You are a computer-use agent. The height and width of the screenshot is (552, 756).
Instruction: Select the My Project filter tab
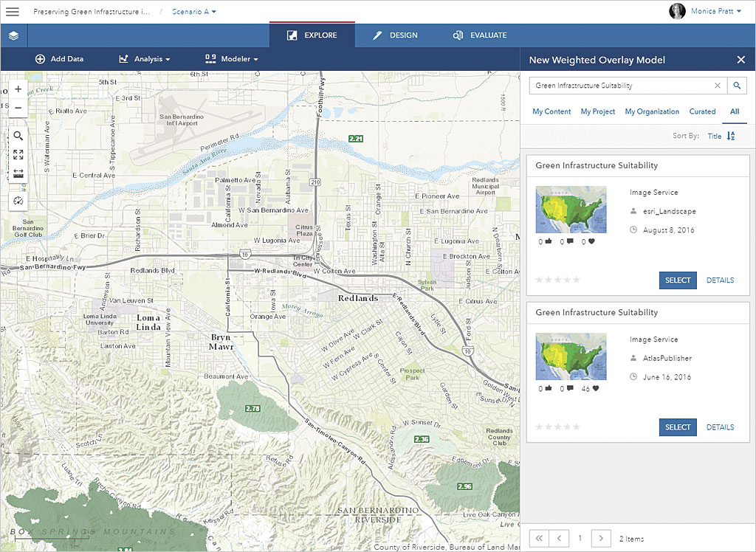(x=598, y=111)
